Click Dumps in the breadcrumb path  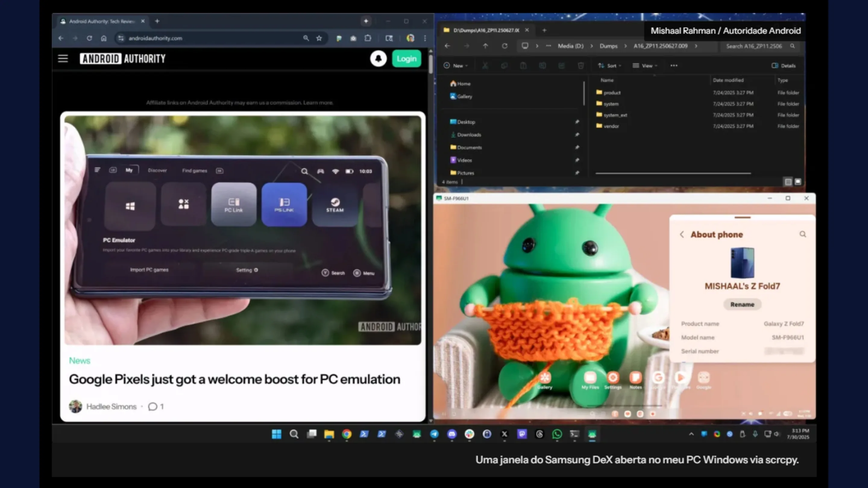pyautogui.click(x=608, y=46)
